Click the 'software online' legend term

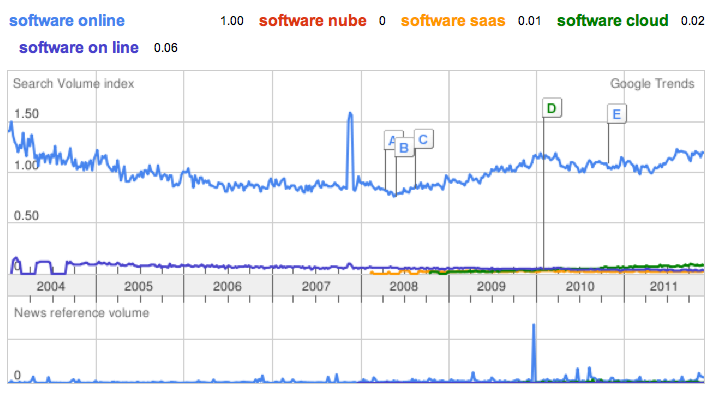[67, 21]
